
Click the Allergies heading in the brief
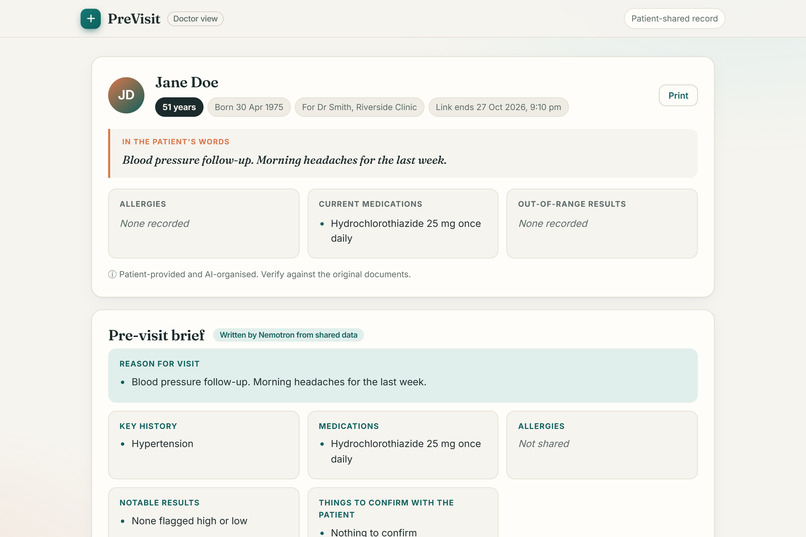tap(541, 426)
